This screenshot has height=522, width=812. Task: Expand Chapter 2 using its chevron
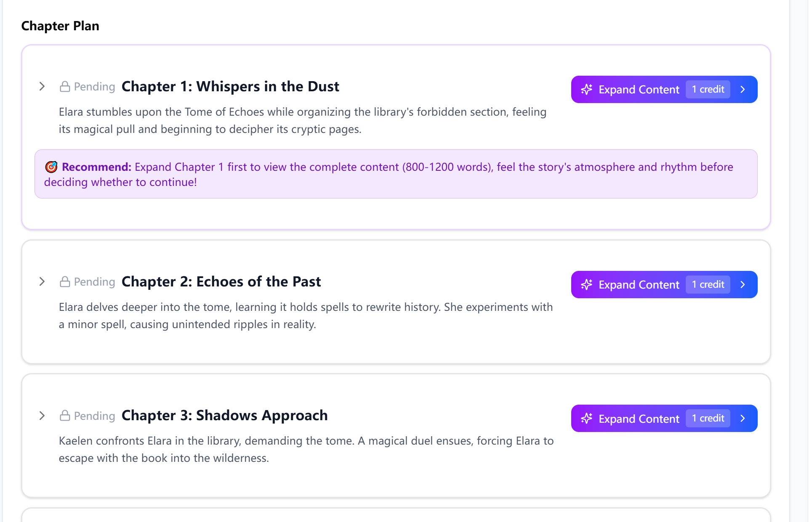(42, 281)
